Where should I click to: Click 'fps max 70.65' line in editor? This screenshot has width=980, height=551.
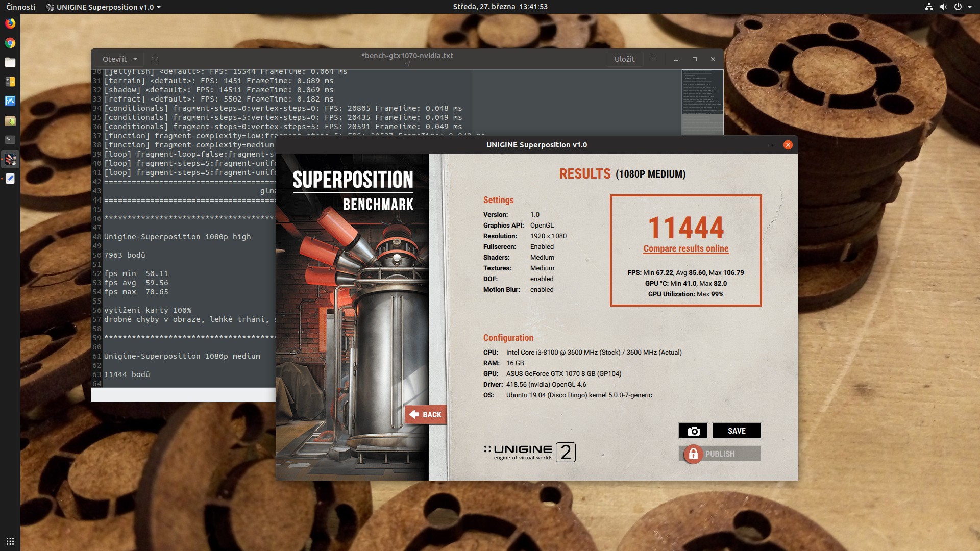(x=136, y=292)
